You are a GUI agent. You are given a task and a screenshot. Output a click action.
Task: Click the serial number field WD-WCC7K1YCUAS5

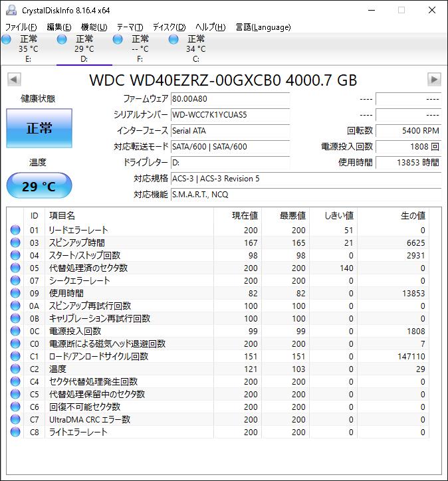coord(230,115)
